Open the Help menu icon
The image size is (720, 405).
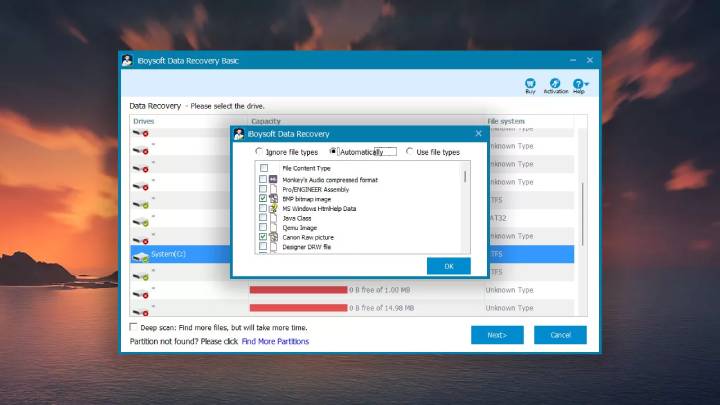(580, 84)
